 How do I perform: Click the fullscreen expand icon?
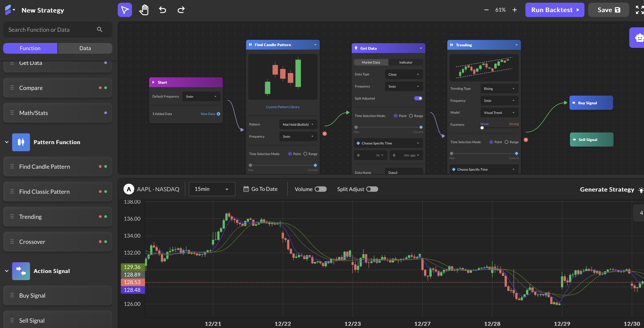tap(640, 10)
